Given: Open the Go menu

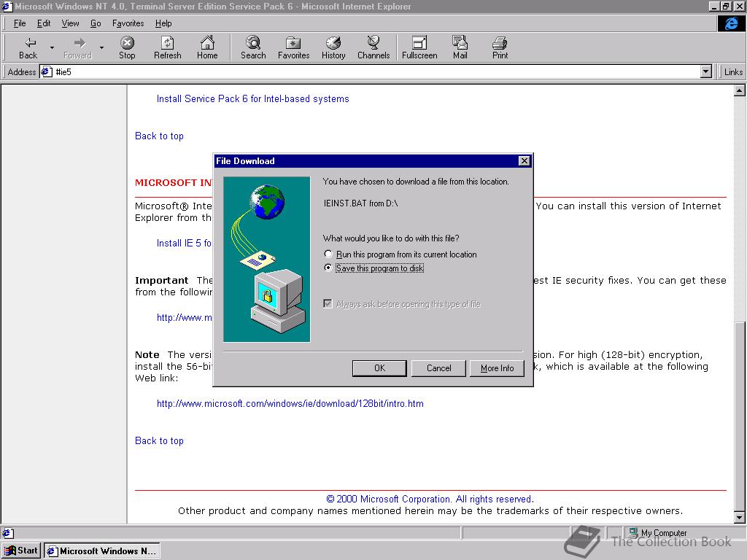Looking at the screenshot, I should click(96, 23).
